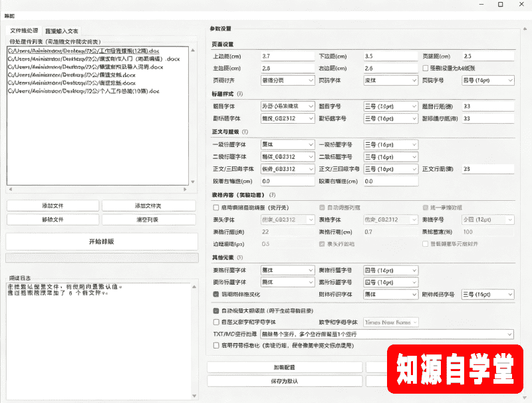
Task: Toggle the A4 paper checkbox beside 右边距
Action: (425, 68)
